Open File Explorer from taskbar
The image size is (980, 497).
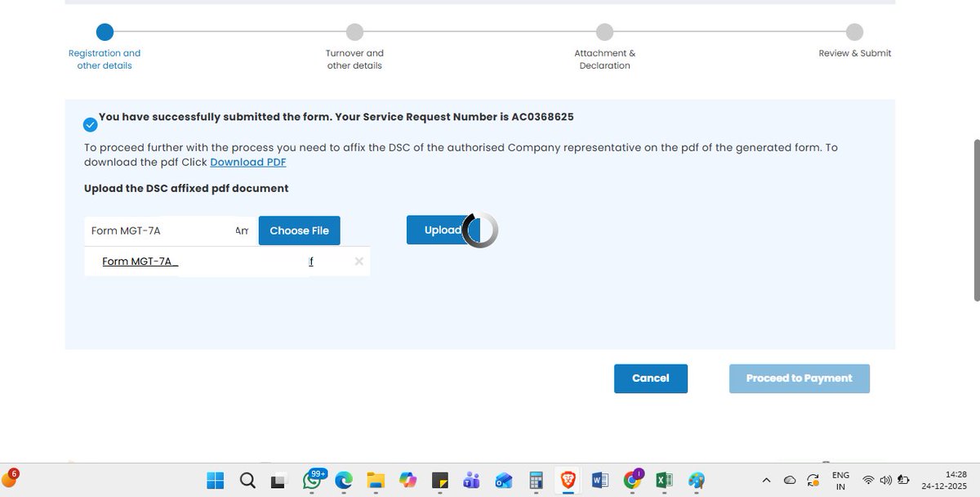tap(376, 481)
